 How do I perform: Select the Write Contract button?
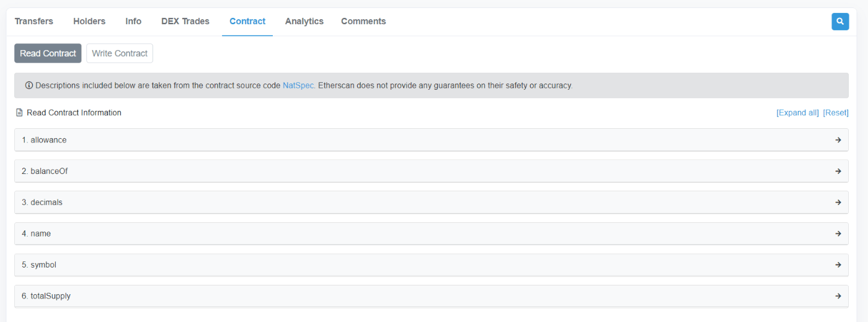[x=120, y=53]
